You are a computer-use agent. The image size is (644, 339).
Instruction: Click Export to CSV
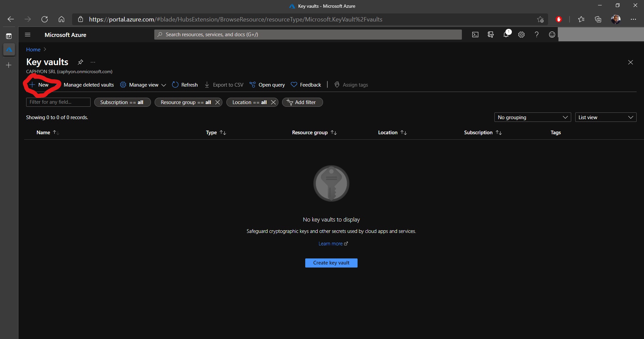[x=224, y=85]
